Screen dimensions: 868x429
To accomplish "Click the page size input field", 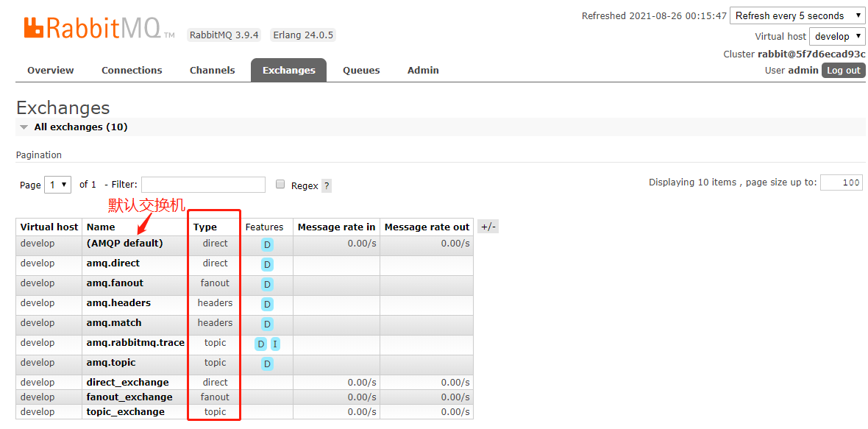I will [841, 182].
